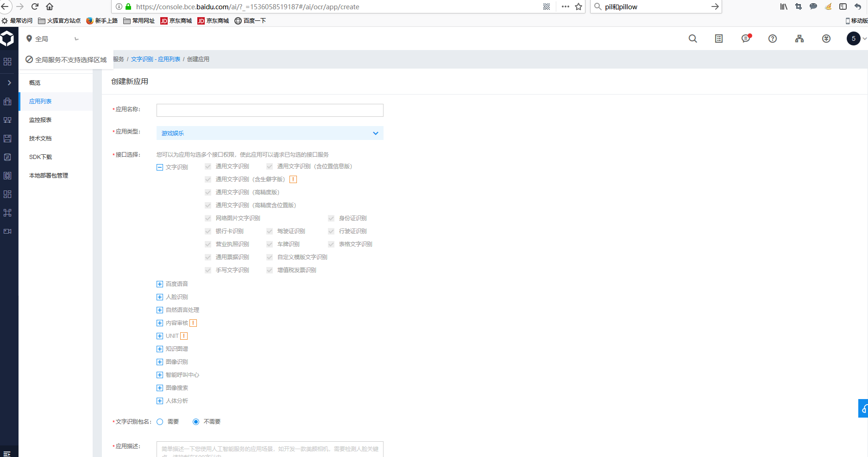868x457 pixels.
Task: Open the work order list icon
Action: click(719, 39)
